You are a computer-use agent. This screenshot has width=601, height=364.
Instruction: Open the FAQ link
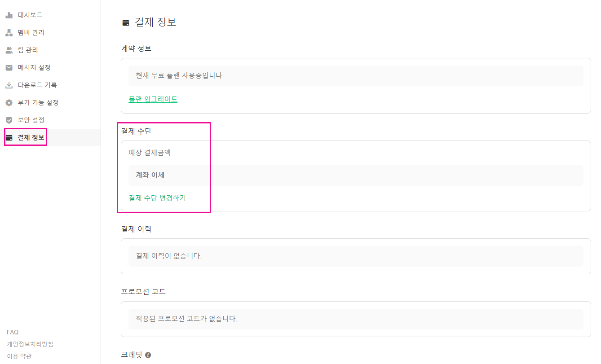[x=13, y=332]
